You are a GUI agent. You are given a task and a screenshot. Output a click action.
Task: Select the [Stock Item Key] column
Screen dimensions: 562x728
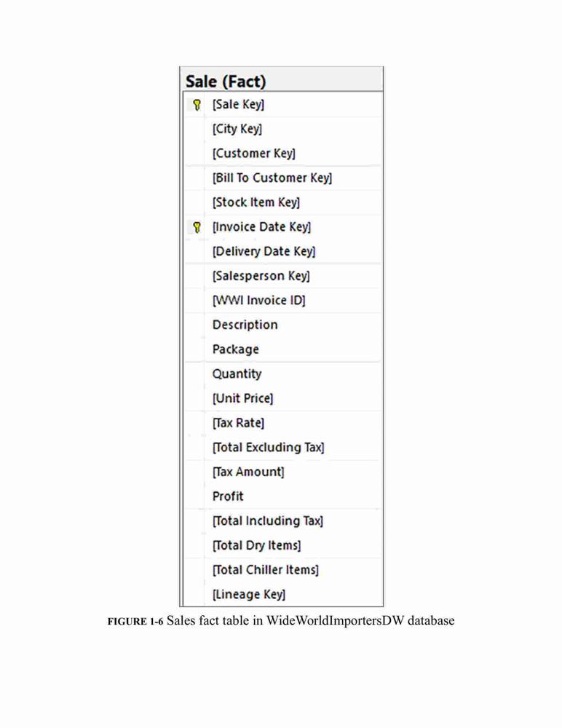(x=283, y=202)
